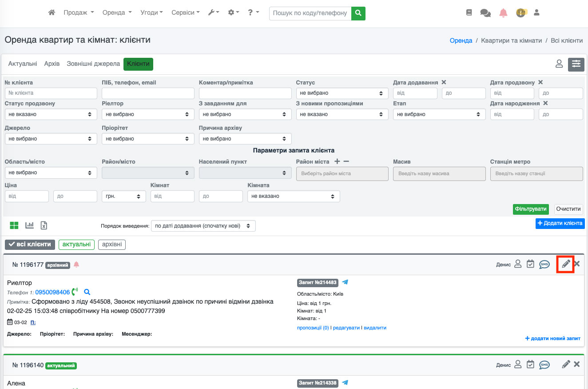Click the Telegram icon beside Запит №214483

(345, 282)
